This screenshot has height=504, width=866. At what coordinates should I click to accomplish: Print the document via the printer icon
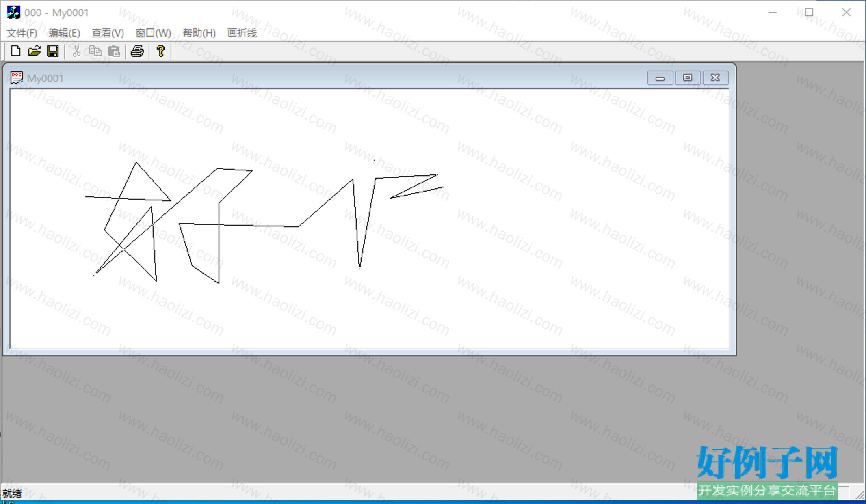[x=137, y=51]
